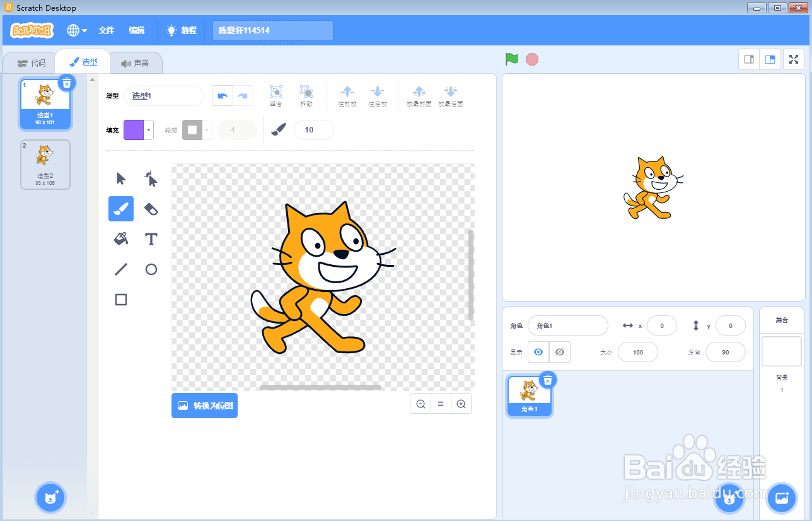The image size is (812, 521).
Task: Select the stage backdrop thumbnail
Action: point(782,351)
